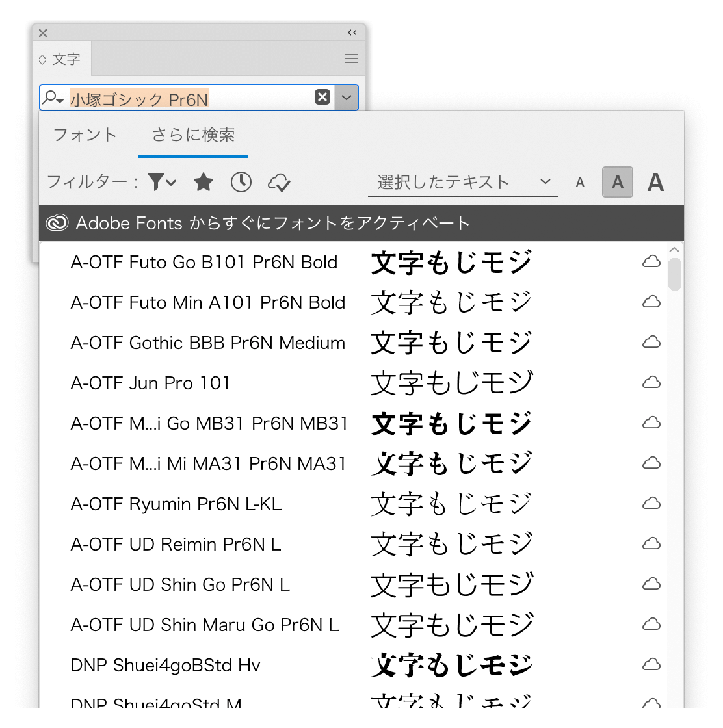Select font A-OTF Jun Pro 101
The width and height of the screenshot is (723, 728).
coord(150,383)
